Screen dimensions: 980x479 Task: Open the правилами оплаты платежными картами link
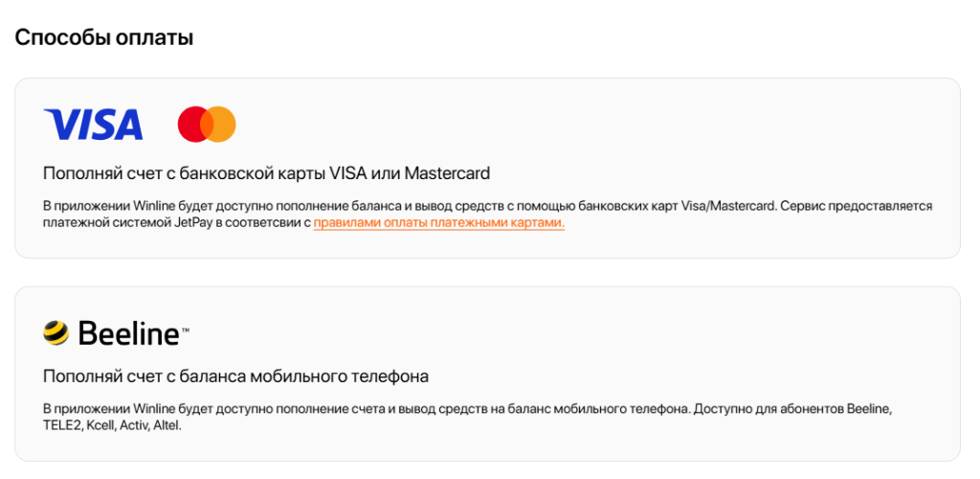[x=438, y=222]
